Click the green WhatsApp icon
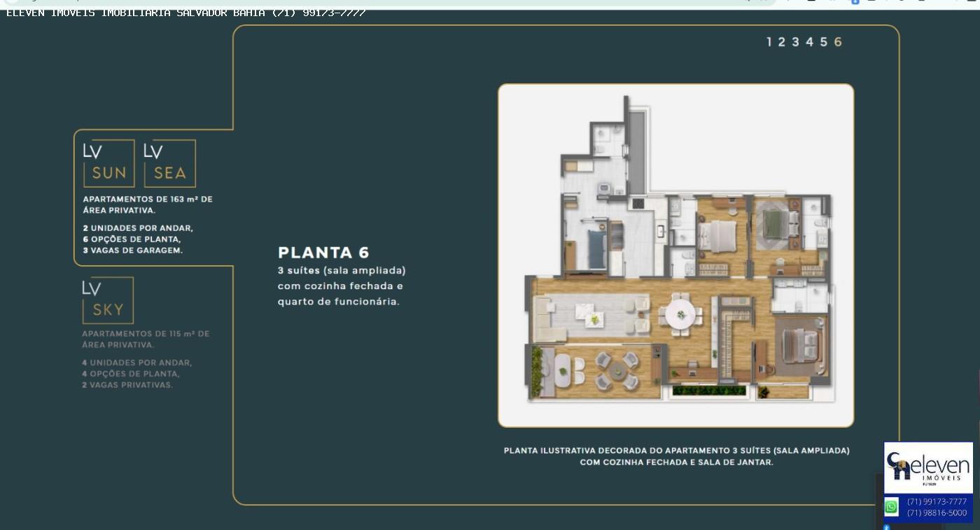Screen dimensions: 980x530 tap(891, 507)
